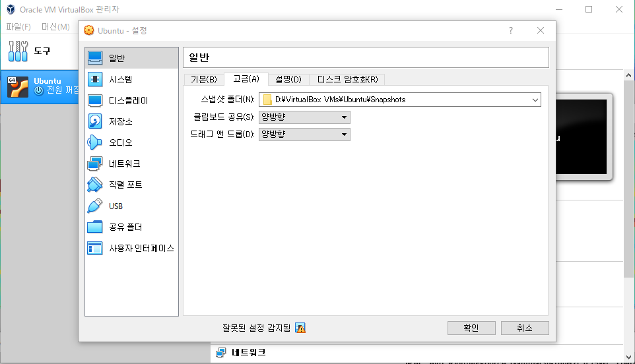Close the Ubuntu settings dialog
The image size is (635, 364).
tap(540, 30)
